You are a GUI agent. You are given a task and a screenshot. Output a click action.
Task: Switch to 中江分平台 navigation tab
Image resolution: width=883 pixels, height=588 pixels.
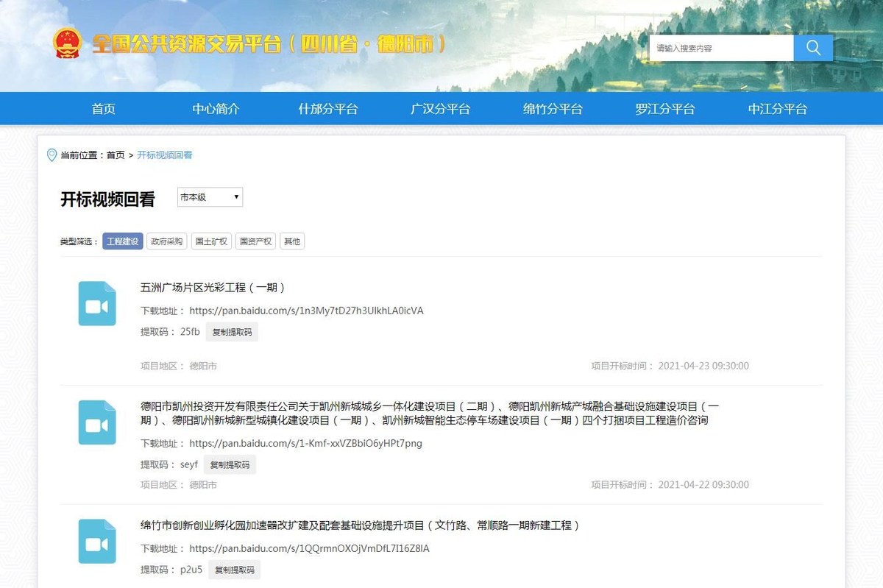(777, 109)
